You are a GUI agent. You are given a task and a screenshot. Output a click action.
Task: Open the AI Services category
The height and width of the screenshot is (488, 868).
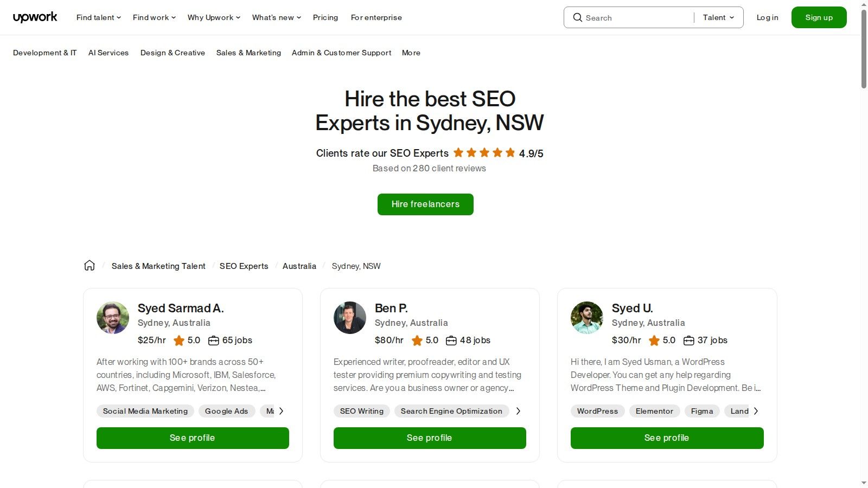pyautogui.click(x=108, y=53)
